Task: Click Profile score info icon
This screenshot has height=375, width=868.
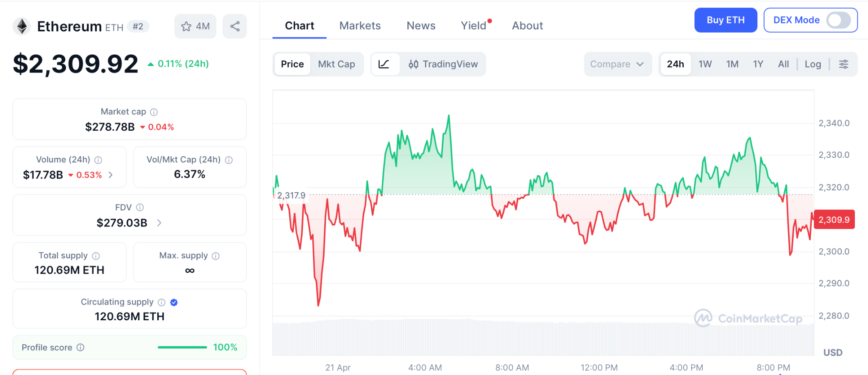Action: pyautogui.click(x=81, y=347)
